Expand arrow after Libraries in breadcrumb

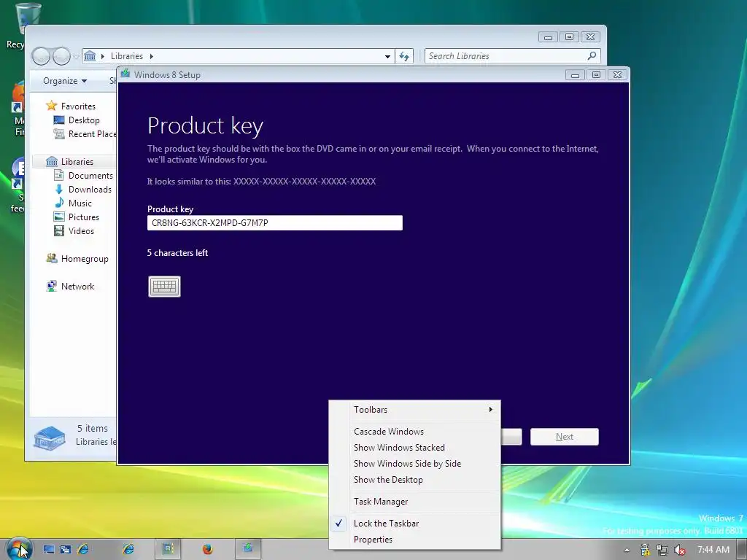[x=152, y=56]
